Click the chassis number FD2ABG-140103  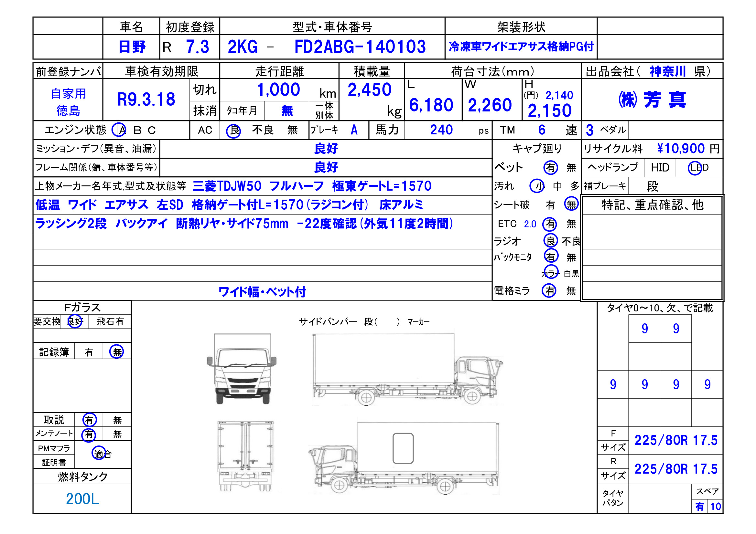[x=360, y=47]
